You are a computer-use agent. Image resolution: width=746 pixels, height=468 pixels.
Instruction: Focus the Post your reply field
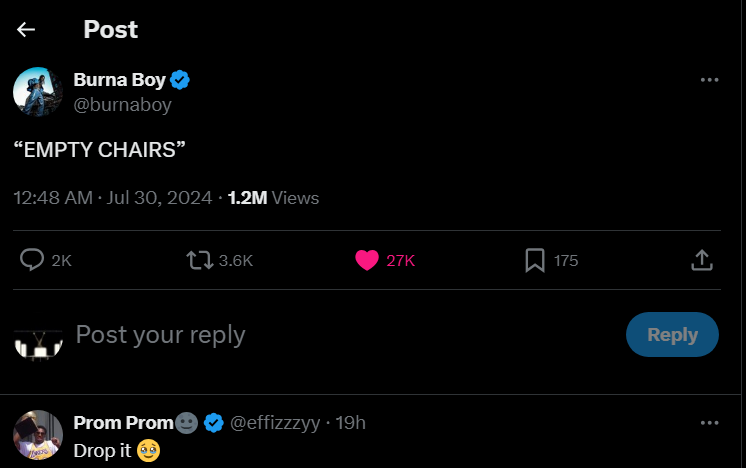pyautogui.click(x=300, y=335)
